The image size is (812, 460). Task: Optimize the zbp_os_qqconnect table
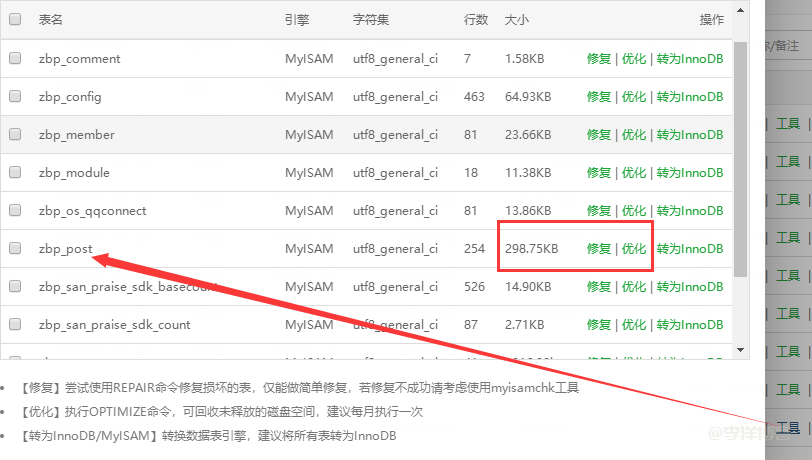tap(634, 211)
